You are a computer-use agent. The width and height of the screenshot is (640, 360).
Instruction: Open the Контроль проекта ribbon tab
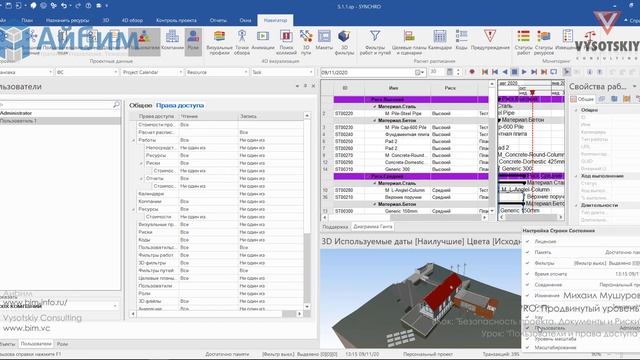pyautogui.click(x=176, y=20)
